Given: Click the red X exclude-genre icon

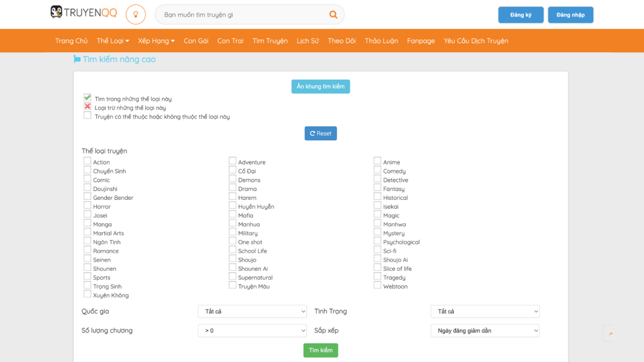Looking at the screenshot, I should (87, 107).
